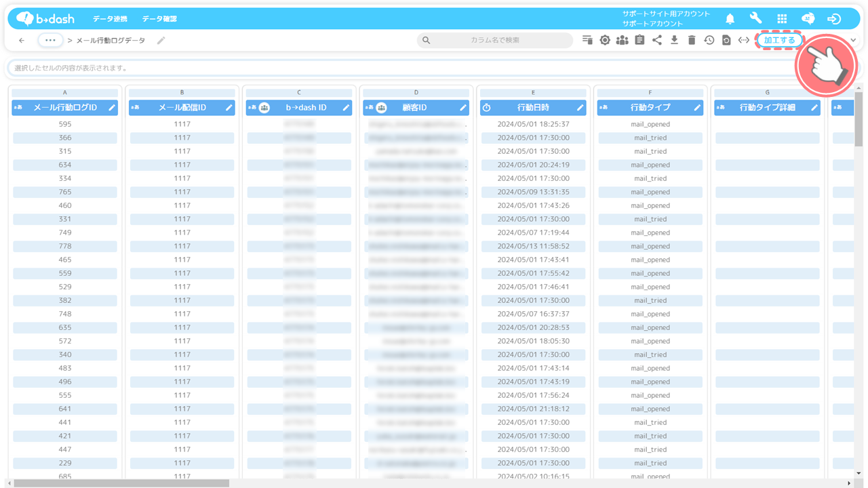Click the clipboard icon in toolbar
868x488 pixels.
(x=639, y=41)
